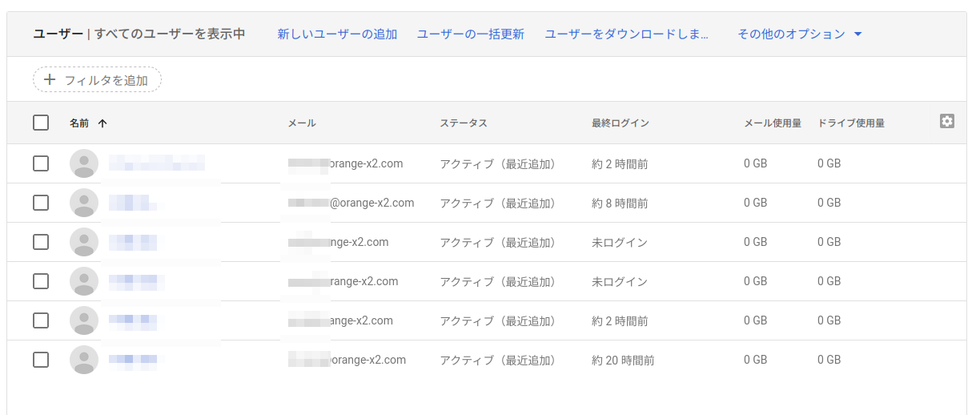Open the column settings gear icon

tap(946, 121)
